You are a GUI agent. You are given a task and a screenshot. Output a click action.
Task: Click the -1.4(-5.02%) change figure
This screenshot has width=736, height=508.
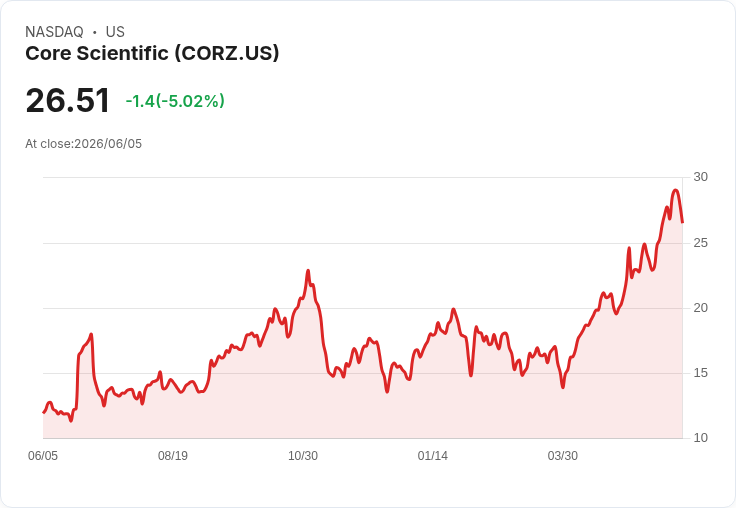175,101
